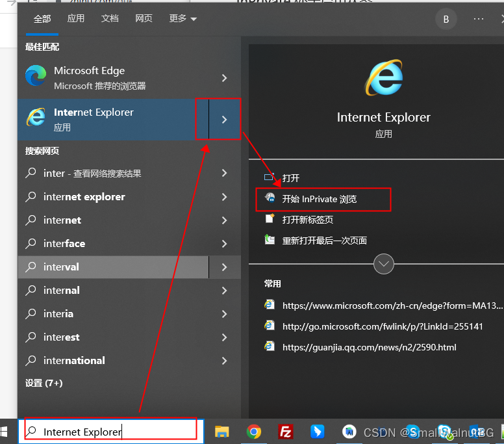
Task: Open the three-dot options menu
Action: 478,19
